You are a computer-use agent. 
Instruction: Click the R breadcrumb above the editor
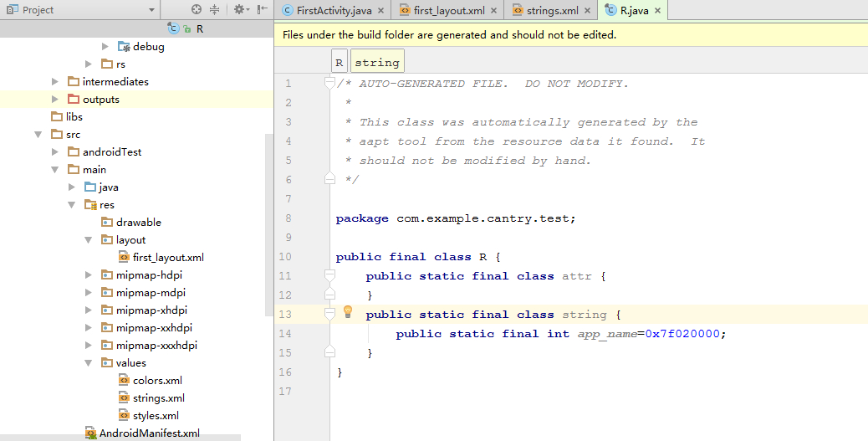coord(340,63)
